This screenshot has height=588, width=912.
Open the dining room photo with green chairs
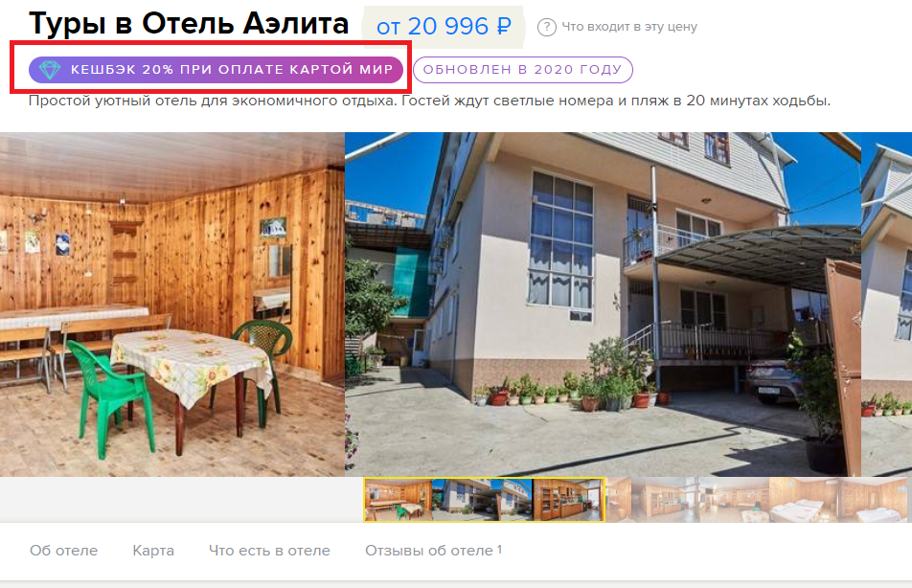pyautogui.click(x=172, y=305)
